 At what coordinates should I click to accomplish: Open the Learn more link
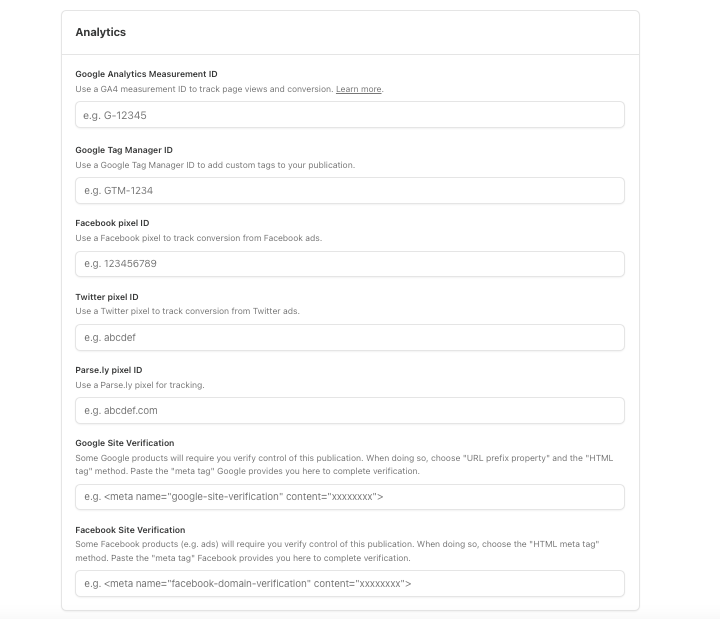(x=359, y=89)
